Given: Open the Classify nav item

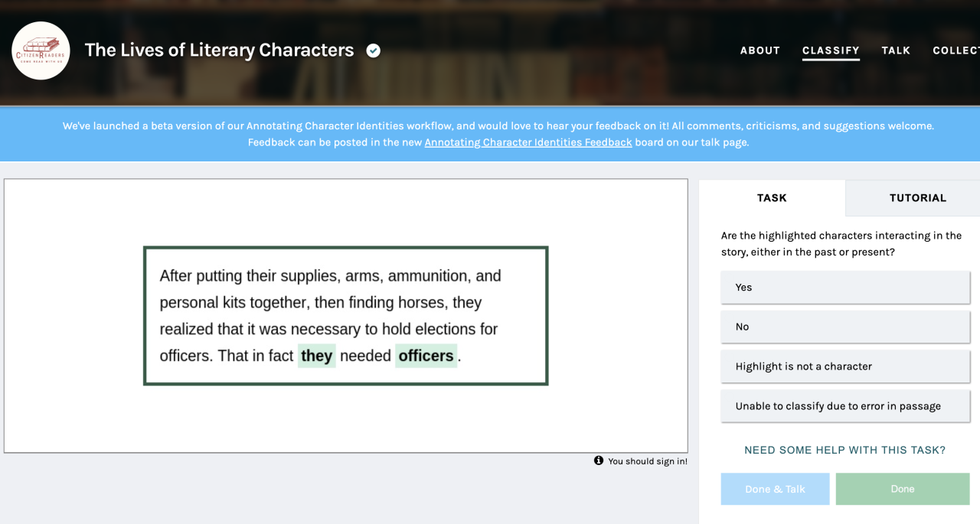Looking at the screenshot, I should (831, 50).
